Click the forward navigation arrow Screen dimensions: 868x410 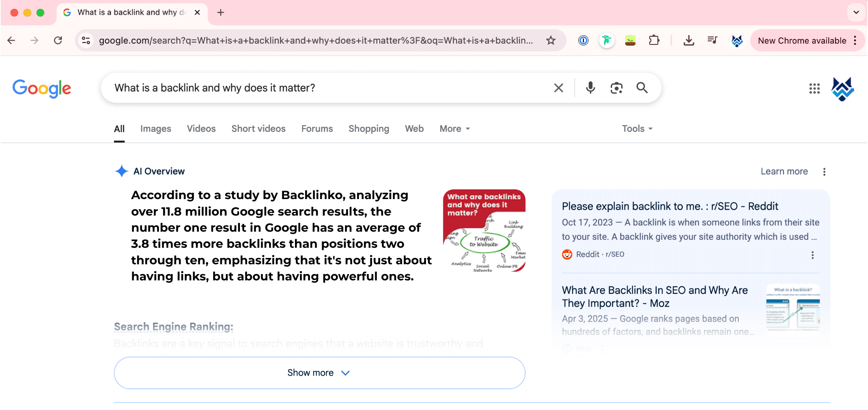pos(34,40)
